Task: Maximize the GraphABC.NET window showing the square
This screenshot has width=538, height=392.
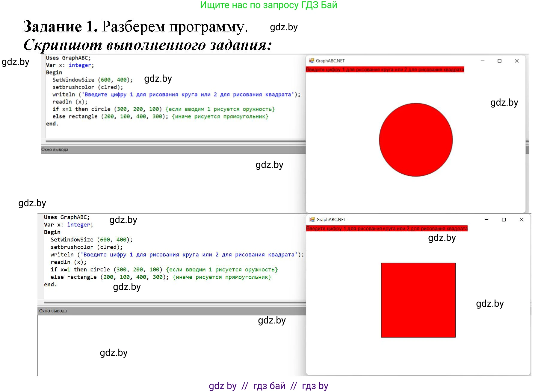Action: (504, 220)
